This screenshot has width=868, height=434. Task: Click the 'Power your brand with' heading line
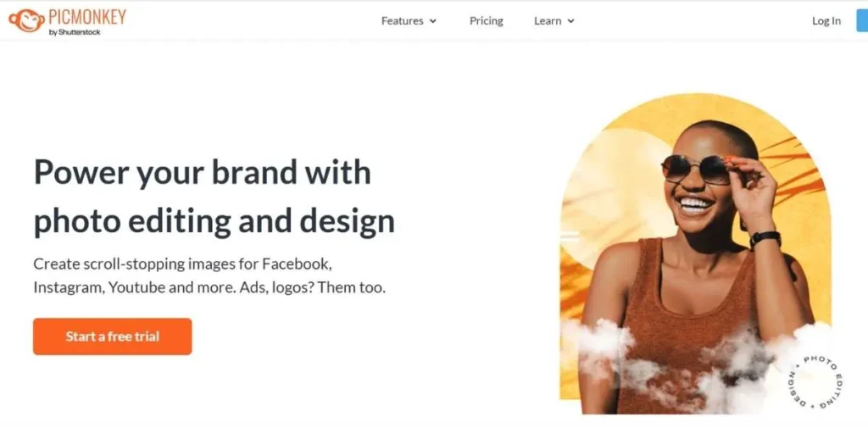pyautogui.click(x=202, y=171)
